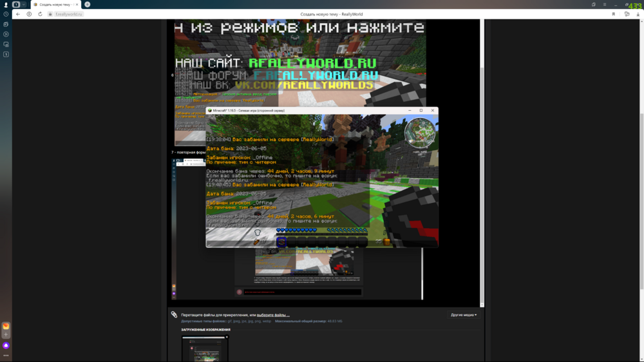Image resolution: width=644 pixels, height=362 pixels.
Task: Click the orange mail app in sidebar
Action: tap(6, 327)
